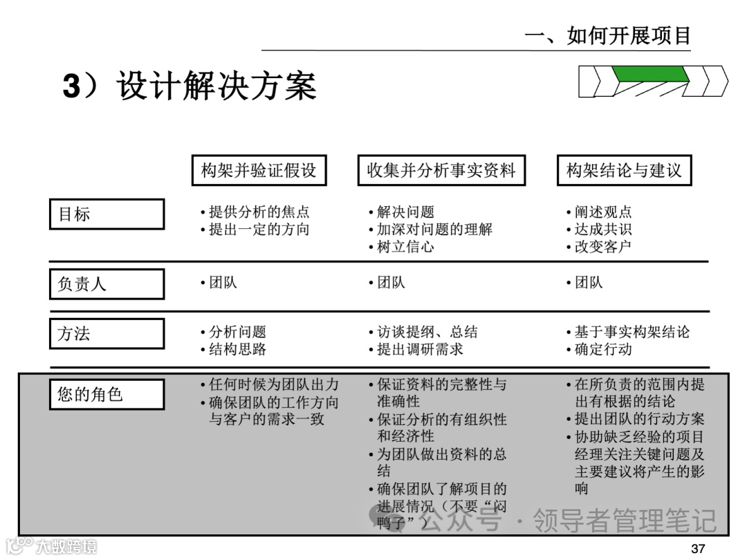Select the 构架并验证假设 header box
This screenshot has height=560, width=747.
coord(259,170)
